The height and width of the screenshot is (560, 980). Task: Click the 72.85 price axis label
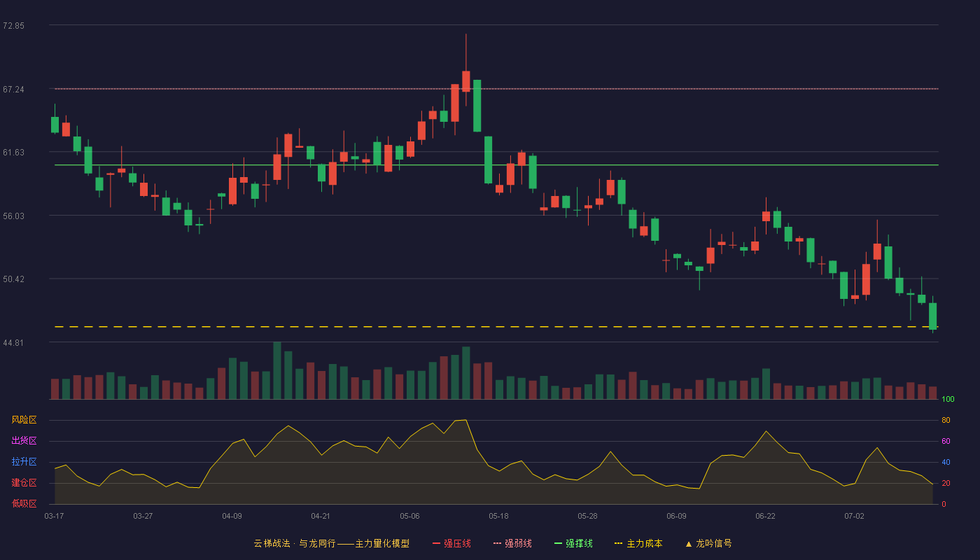[13, 26]
